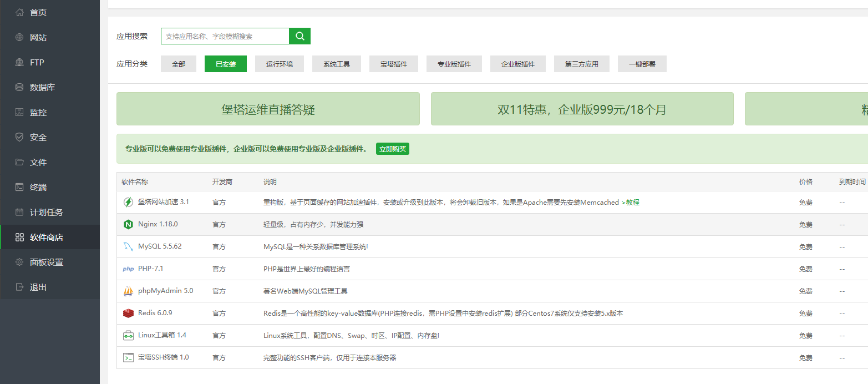Click the MySQL dolphin icon

coord(128,247)
